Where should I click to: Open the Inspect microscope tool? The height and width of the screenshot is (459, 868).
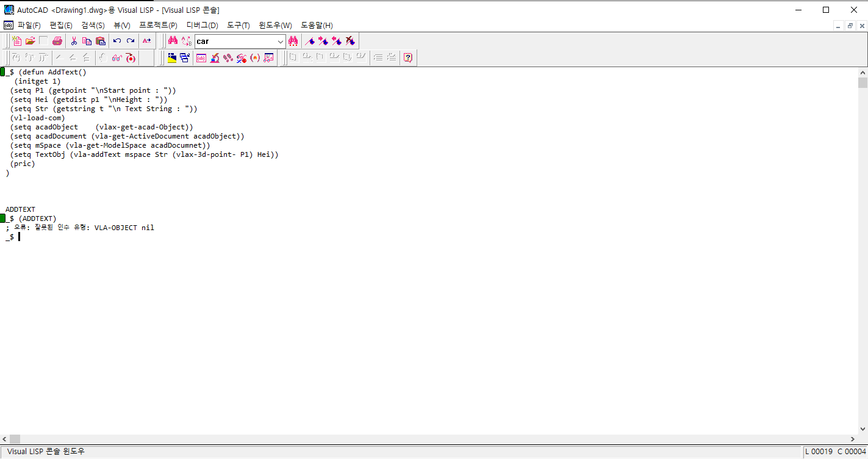pos(215,58)
